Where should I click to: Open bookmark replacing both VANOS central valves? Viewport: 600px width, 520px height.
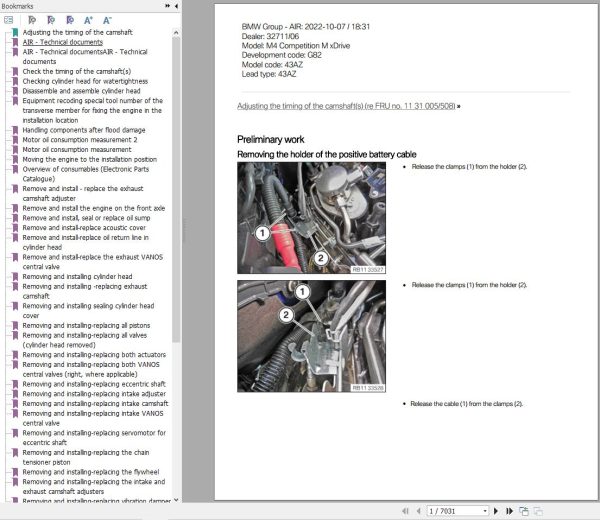click(91, 369)
